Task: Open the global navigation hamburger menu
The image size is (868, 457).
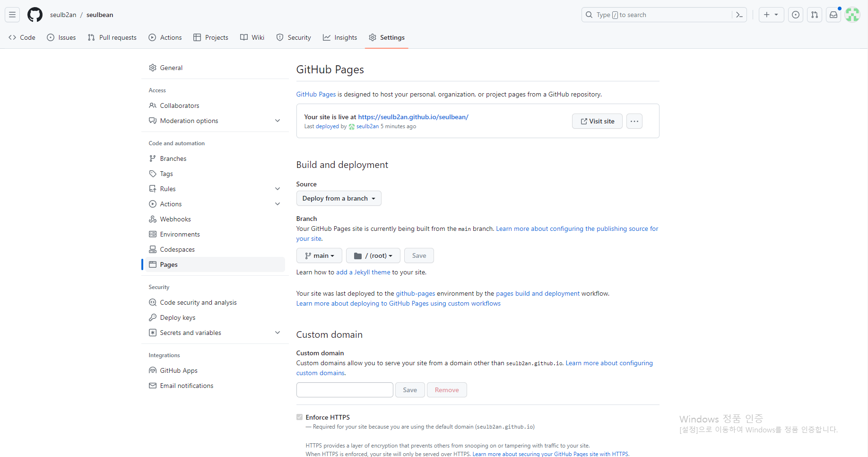Action: point(12,15)
